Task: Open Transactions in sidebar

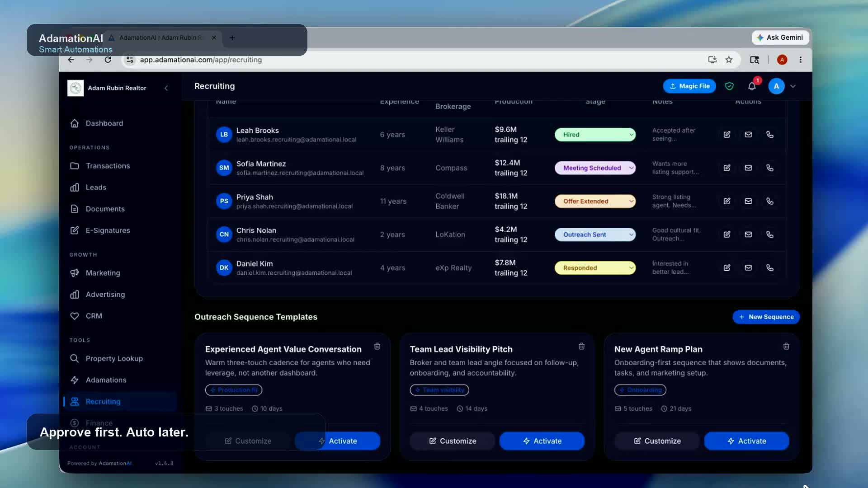Action: coord(120,166)
